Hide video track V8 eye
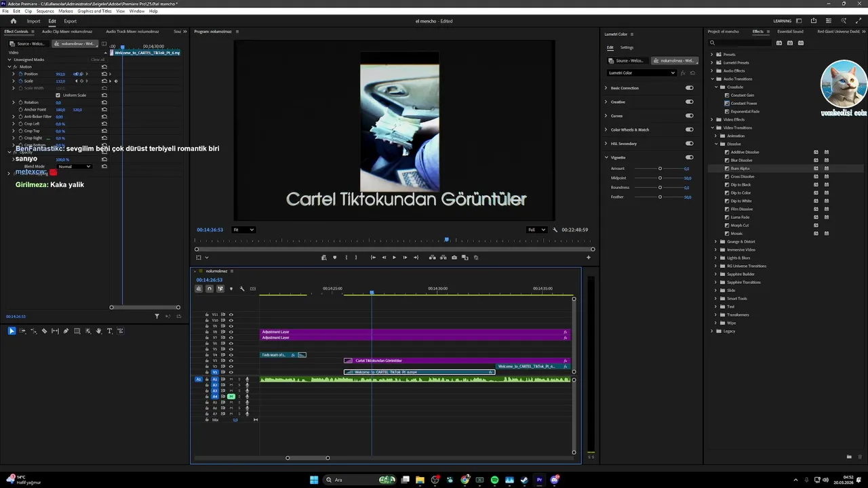868x488 pixels. 231,332
